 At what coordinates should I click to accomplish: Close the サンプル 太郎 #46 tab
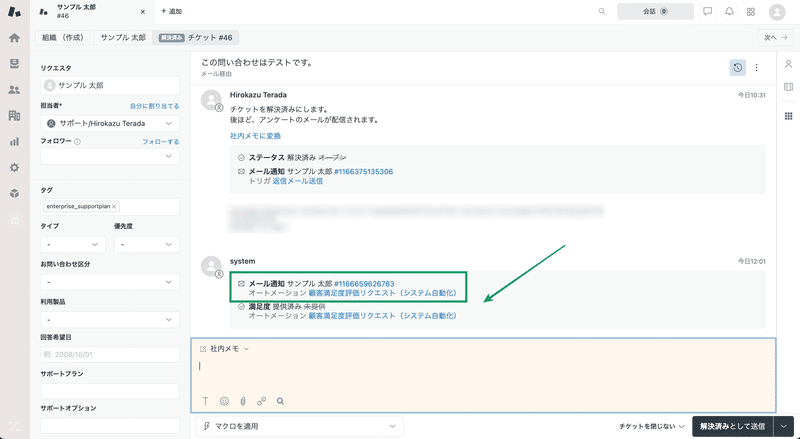[142, 11]
